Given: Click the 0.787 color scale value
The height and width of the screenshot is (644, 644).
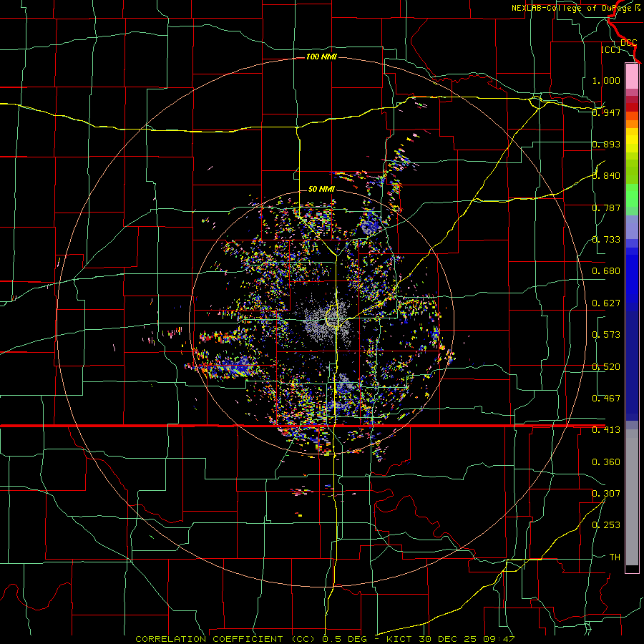Looking at the screenshot, I should [606, 208].
